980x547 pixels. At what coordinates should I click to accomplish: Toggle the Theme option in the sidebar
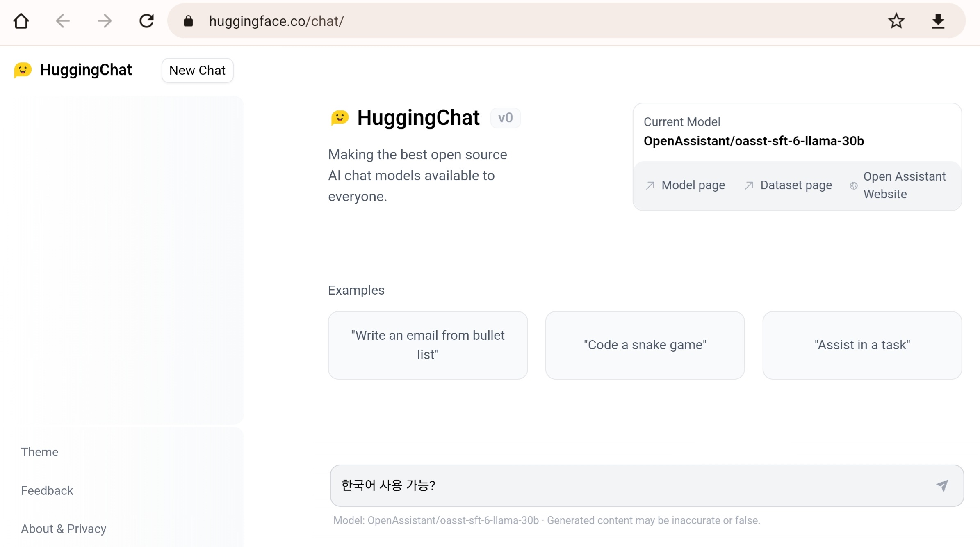coord(40,452)
